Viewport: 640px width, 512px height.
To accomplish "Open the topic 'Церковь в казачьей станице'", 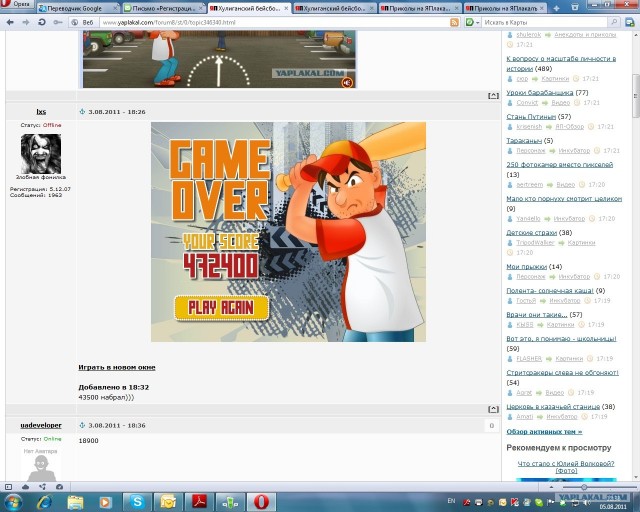I will (x=553, y=407).
